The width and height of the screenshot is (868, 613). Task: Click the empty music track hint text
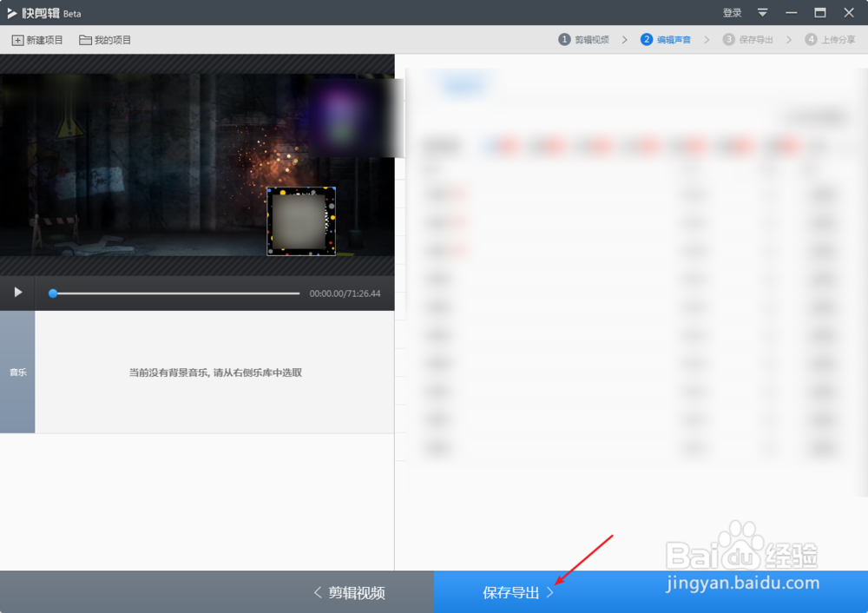[215, 372]
